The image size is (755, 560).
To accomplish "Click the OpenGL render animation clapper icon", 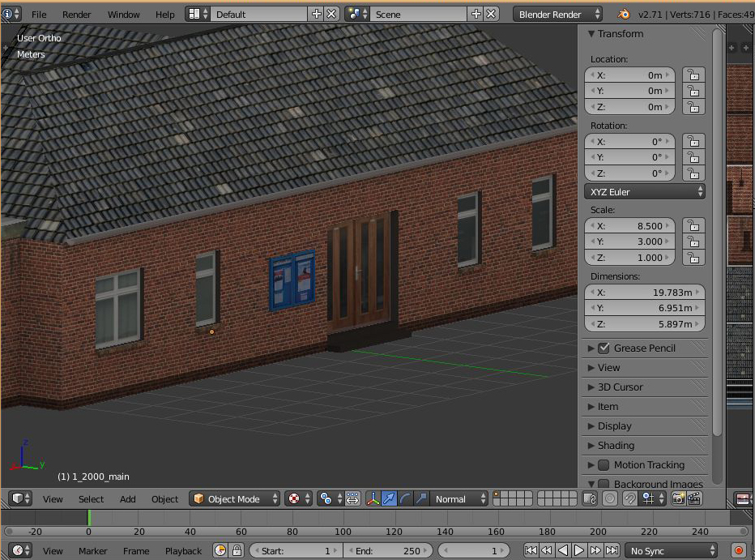I will pos(693,499).
